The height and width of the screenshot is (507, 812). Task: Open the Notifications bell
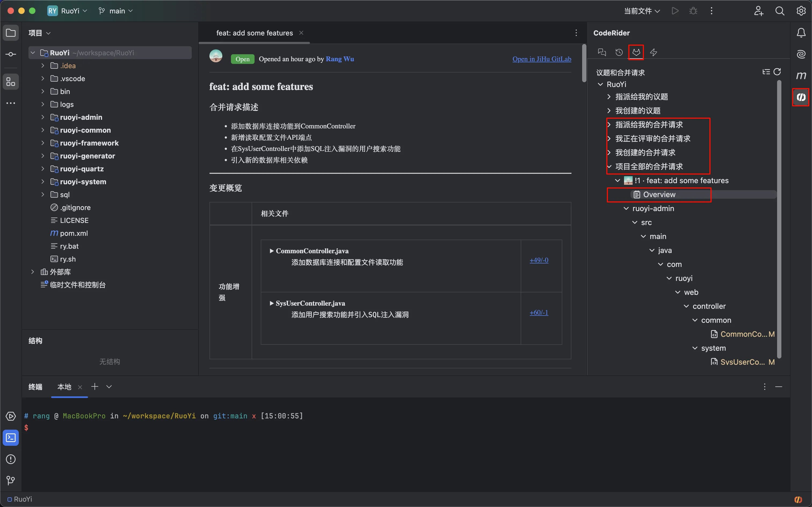(x=801, y=33)
